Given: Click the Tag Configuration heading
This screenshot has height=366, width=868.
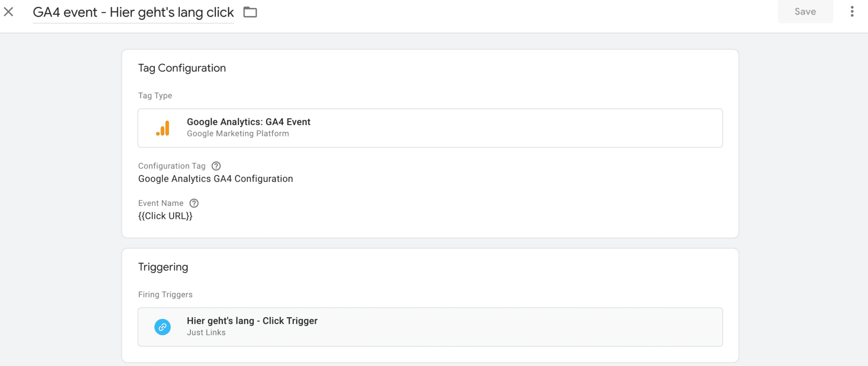Looking at the screenshot, I should click(x=182, y=68).
